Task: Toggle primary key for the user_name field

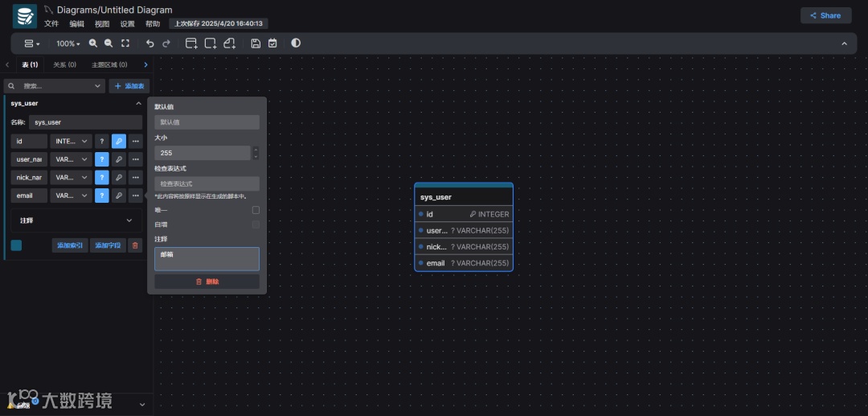Action: click(x=119, y=159)
